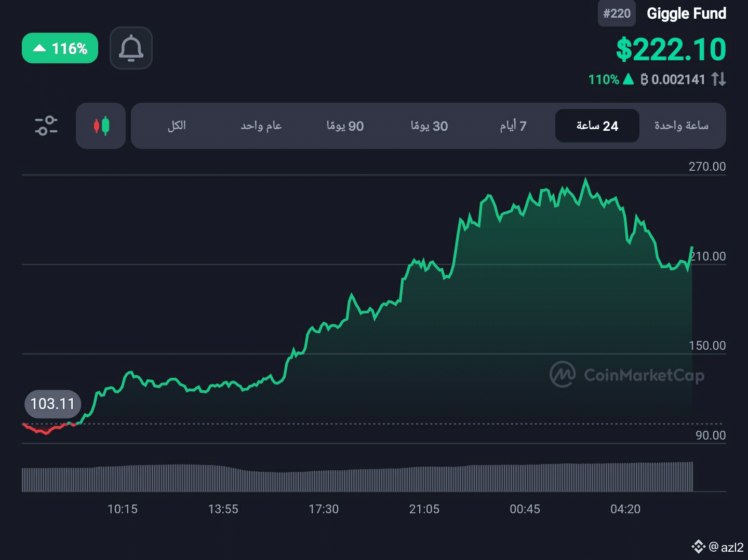
Task: Click the CoinMarketCap watermark logo
Action: 563,374
